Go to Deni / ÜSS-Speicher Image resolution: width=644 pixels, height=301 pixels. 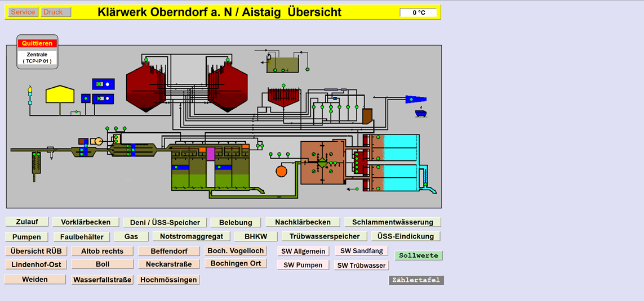click(x=165, y=223)
